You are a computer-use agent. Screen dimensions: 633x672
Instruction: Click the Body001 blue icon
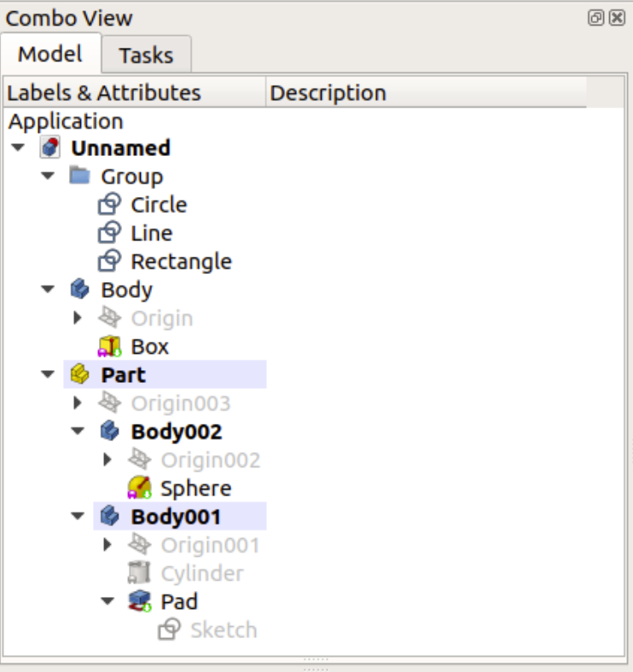(110, 516)
